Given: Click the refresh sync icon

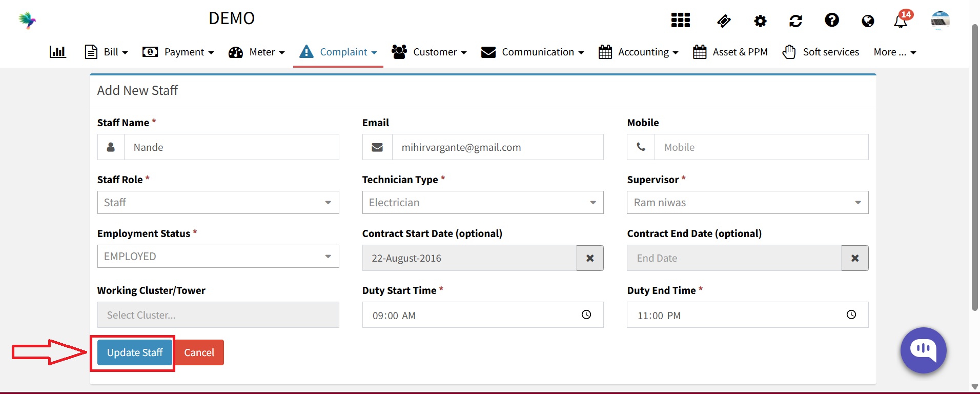Looking at the screenshot, I should click(795, 21).
